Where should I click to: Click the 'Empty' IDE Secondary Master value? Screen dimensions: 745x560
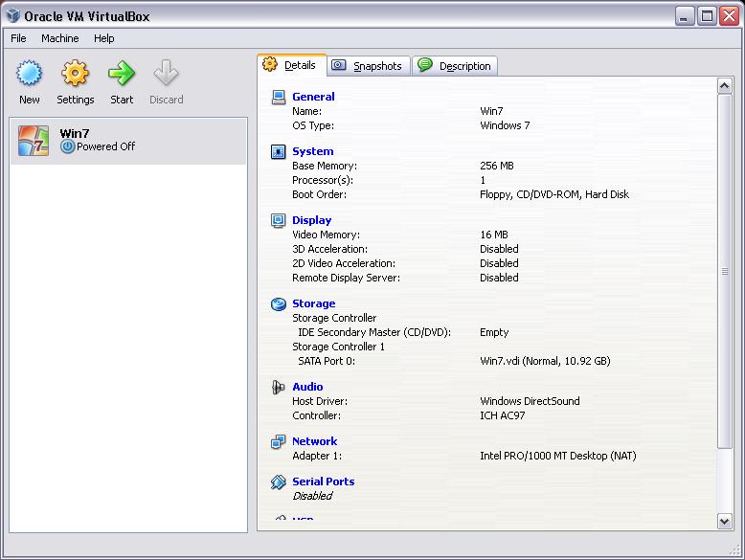[x=494, y=332]
